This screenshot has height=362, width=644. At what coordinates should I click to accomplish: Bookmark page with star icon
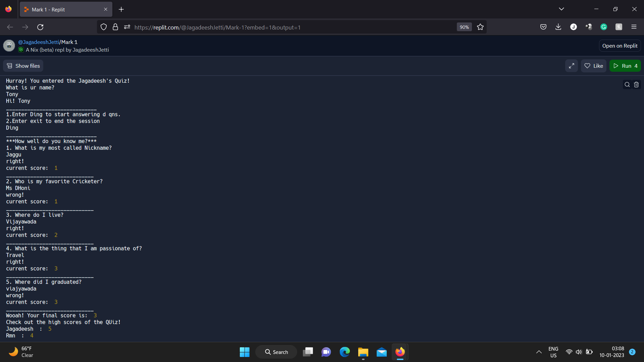pos(480,27)
